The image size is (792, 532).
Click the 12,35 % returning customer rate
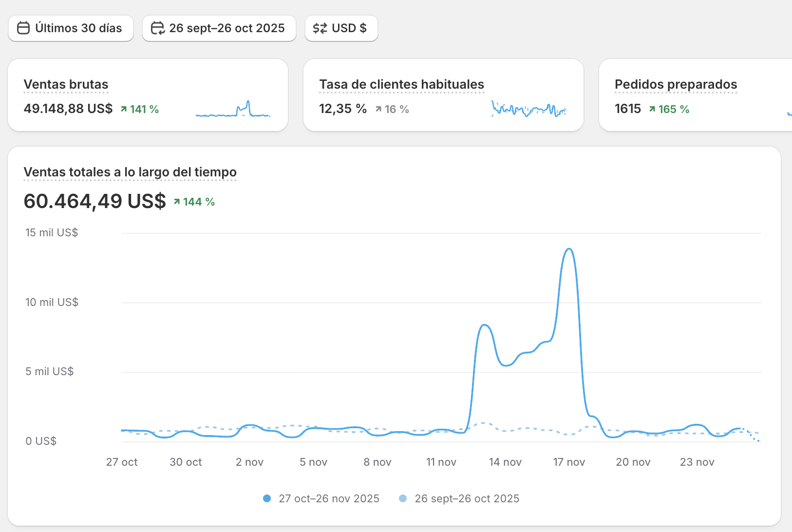coord(343,109)
